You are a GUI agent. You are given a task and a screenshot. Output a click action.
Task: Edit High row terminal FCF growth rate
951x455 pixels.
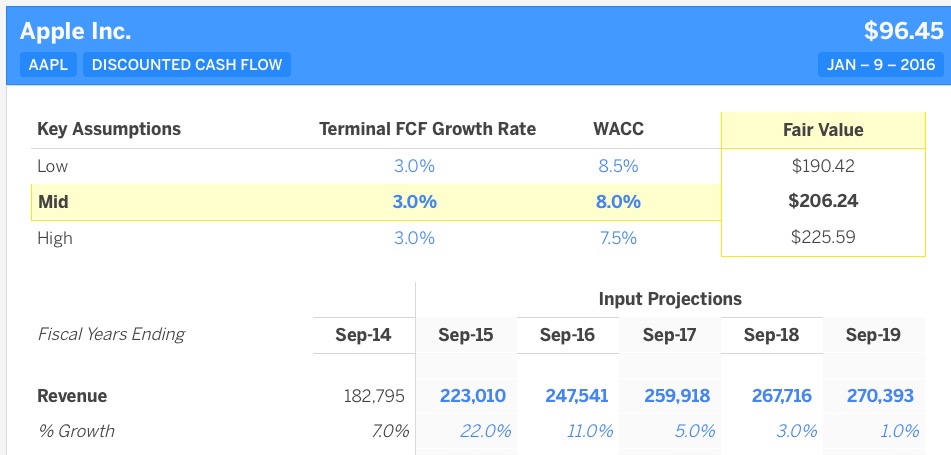tap(414, 238)
